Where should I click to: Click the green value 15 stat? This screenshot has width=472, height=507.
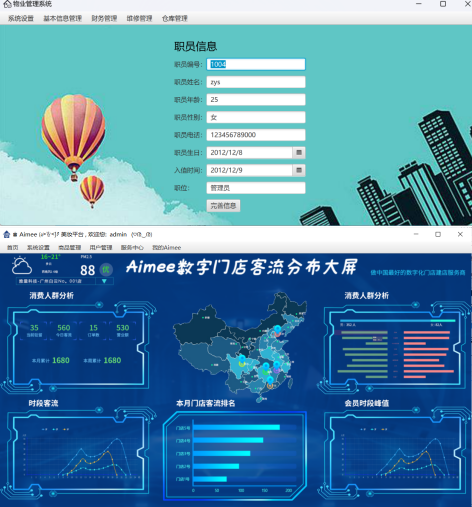tap(94, 328)
